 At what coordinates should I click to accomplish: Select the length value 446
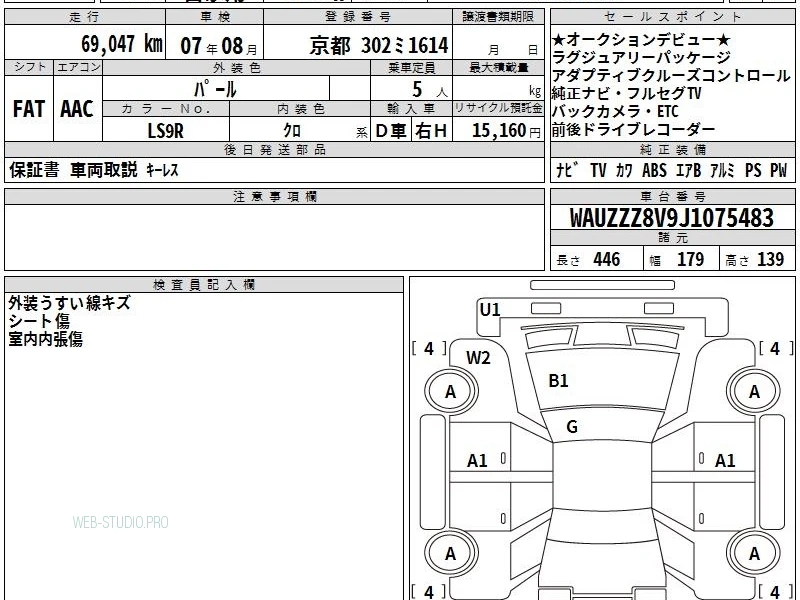pyautogui.click(x=607, y=259)
